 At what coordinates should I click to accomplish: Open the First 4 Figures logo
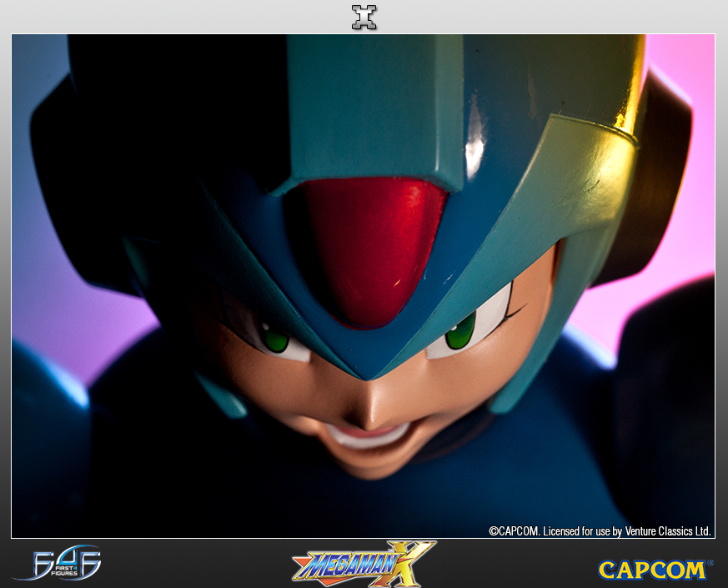coord(58,562)
